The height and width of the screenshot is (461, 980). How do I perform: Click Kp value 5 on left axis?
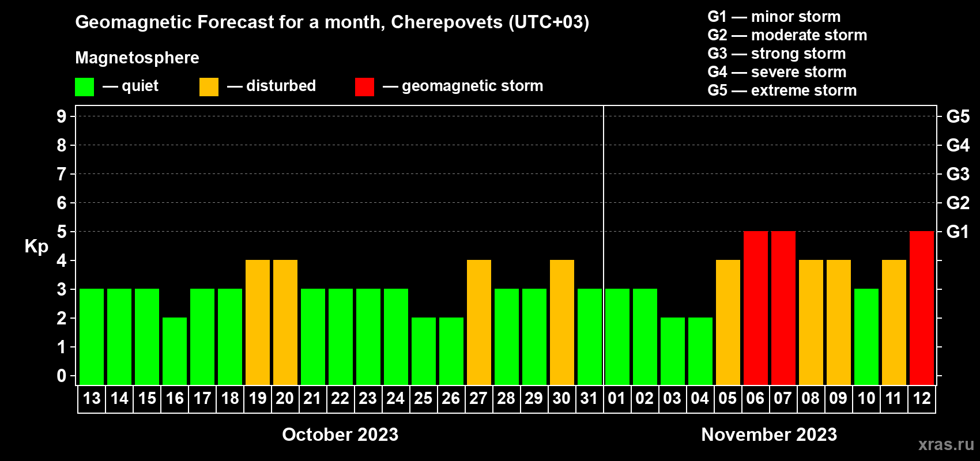click(61, 232)
